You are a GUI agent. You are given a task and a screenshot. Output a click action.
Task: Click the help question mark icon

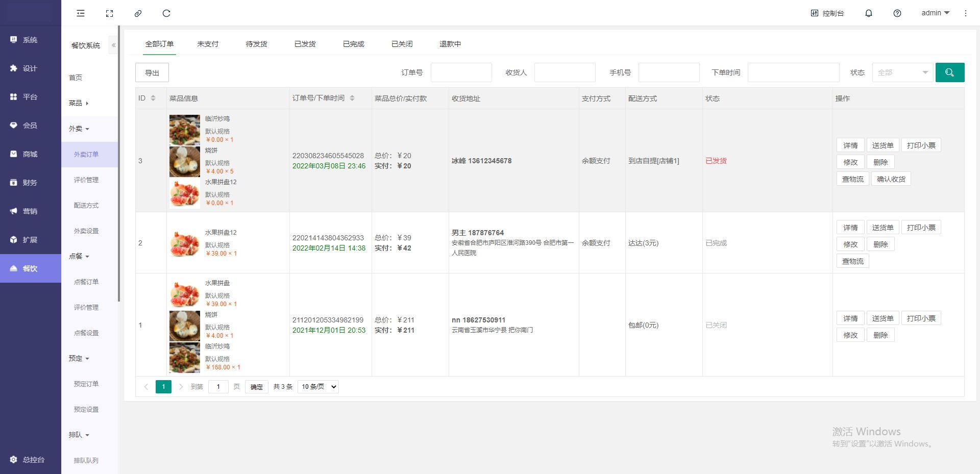[x=897, y=13]
